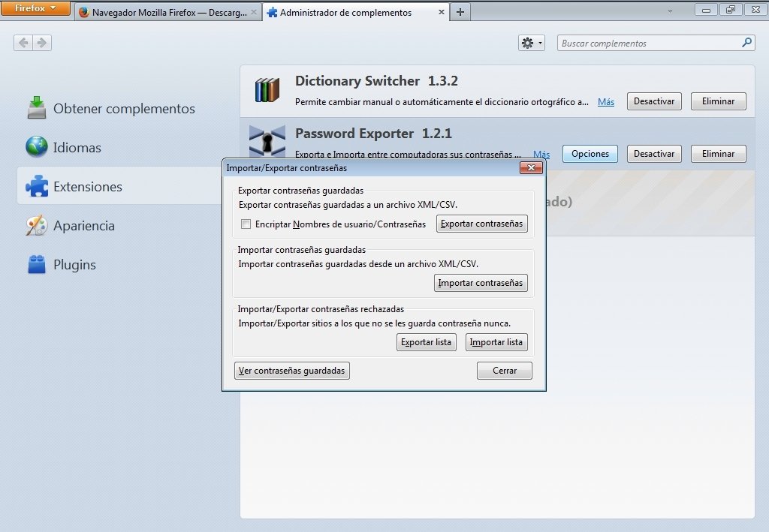
Task: Go back with the back arrow
Action: (x=23, y=43)
